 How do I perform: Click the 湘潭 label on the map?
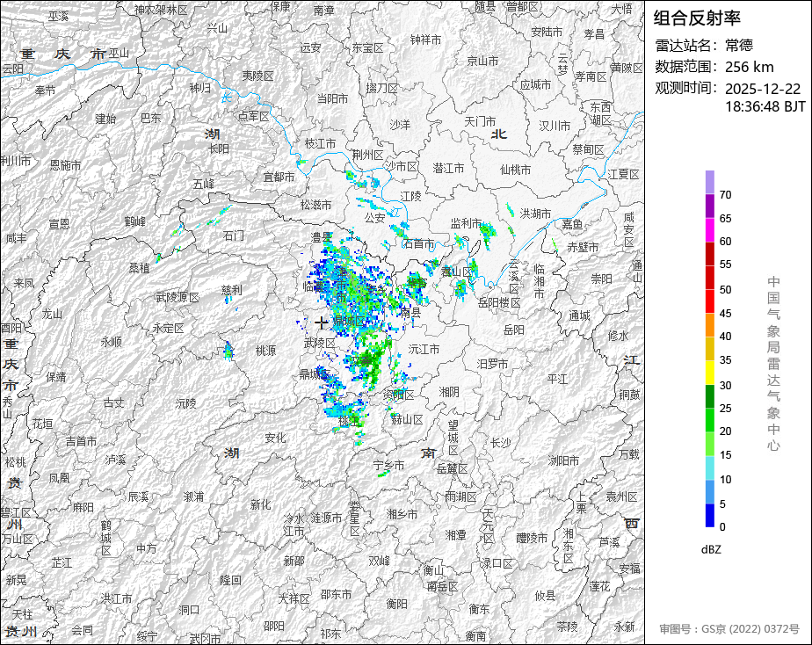(456, 535)
